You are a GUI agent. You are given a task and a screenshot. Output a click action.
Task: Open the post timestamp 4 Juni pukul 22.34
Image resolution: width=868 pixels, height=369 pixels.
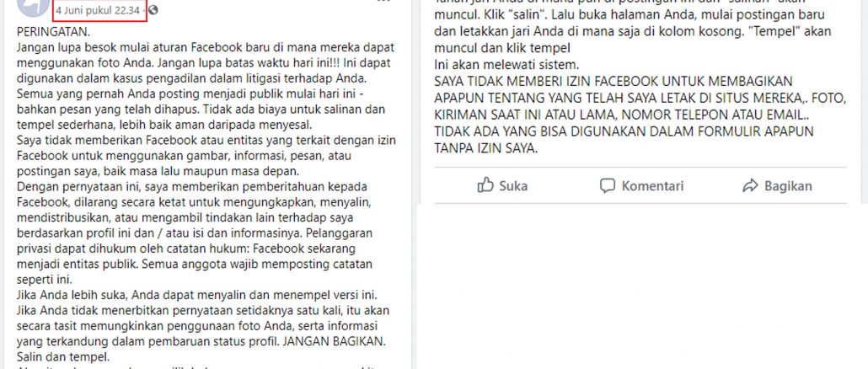98,10
